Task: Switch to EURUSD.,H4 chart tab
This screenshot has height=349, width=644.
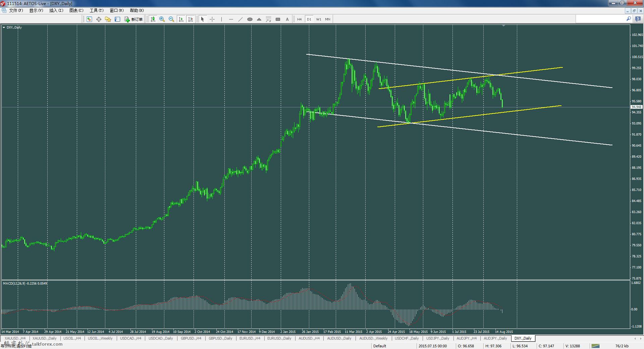Action: click(250, 338)
